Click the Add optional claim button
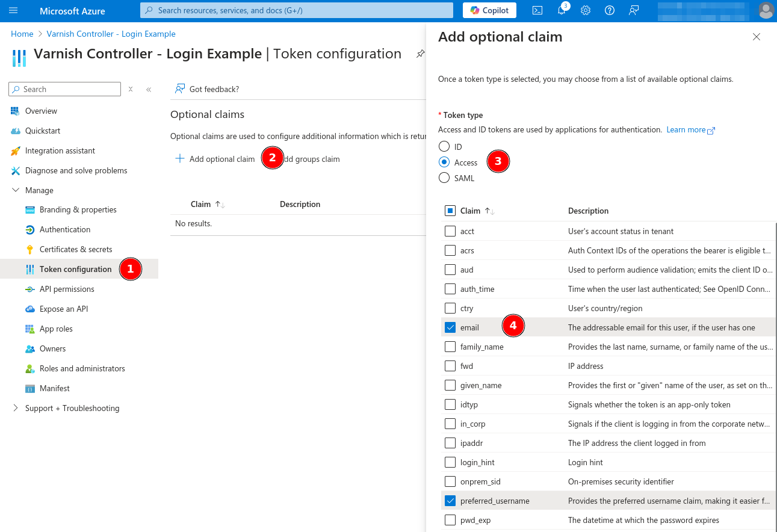The width and height of the screenshot is (777, 532). [215, 159]
